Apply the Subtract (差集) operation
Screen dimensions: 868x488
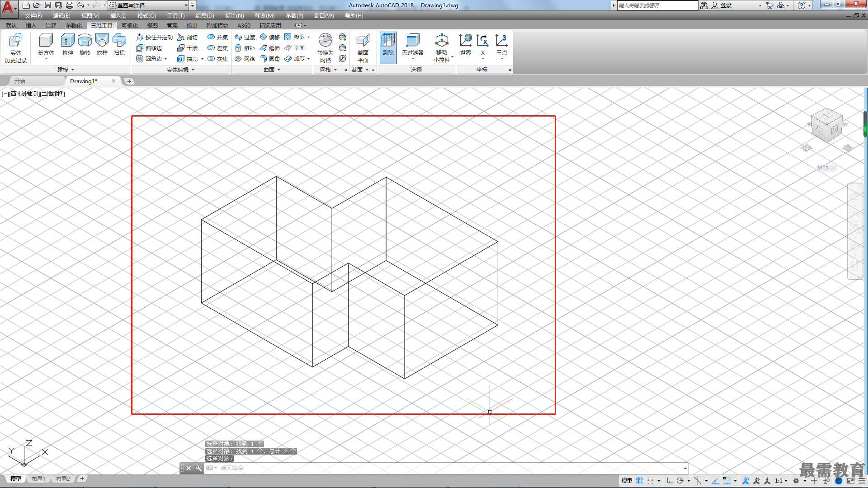[x=217, y=48]
